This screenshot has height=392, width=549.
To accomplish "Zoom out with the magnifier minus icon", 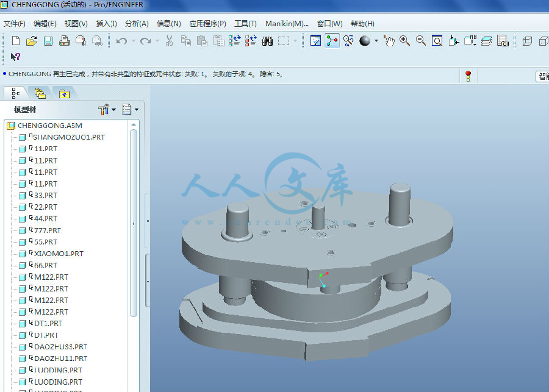I will 421,41.
